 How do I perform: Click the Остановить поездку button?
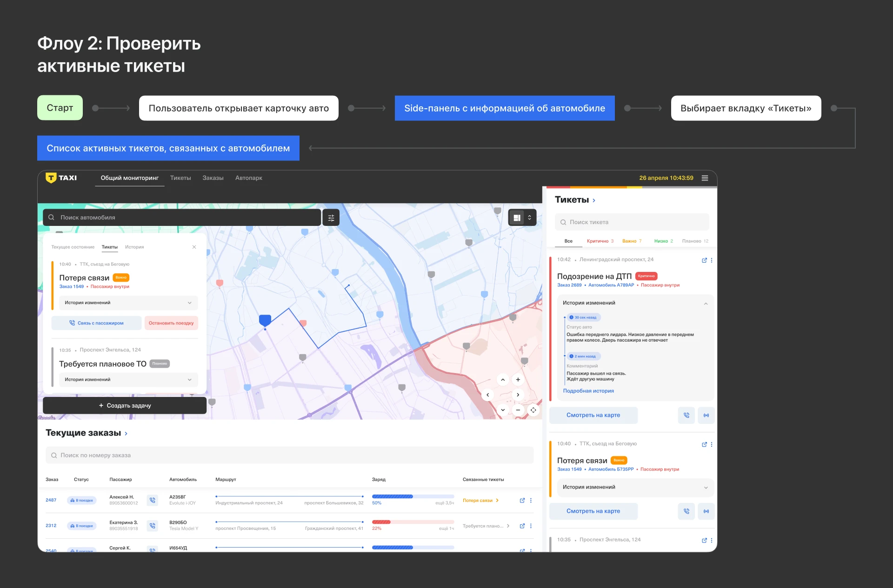pos(171,323)
